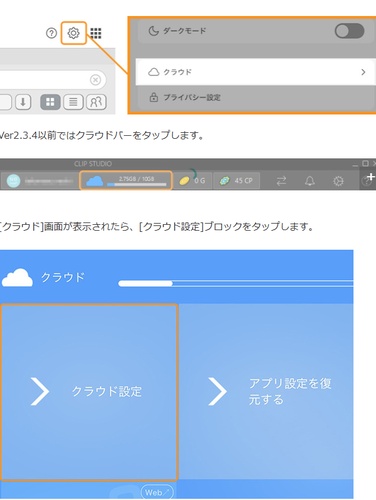Click the white cloud icon in header
Viewport: 376px width, 500px height.
17,277
